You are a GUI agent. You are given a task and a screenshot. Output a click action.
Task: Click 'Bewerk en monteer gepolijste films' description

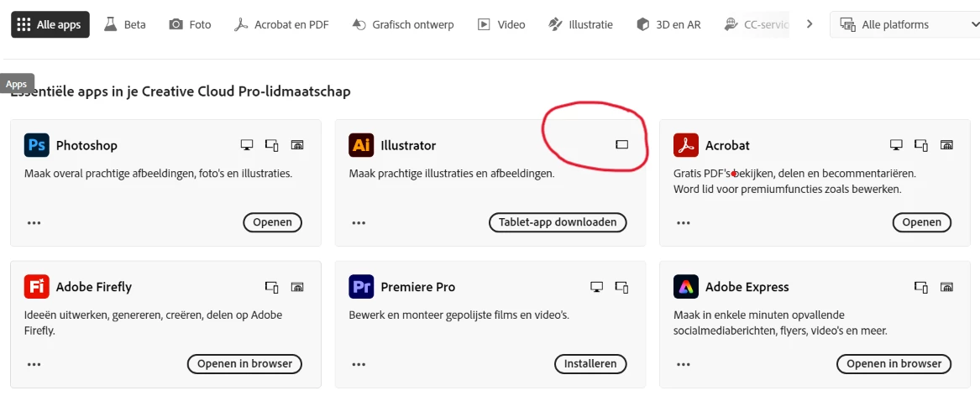point(459,315)
